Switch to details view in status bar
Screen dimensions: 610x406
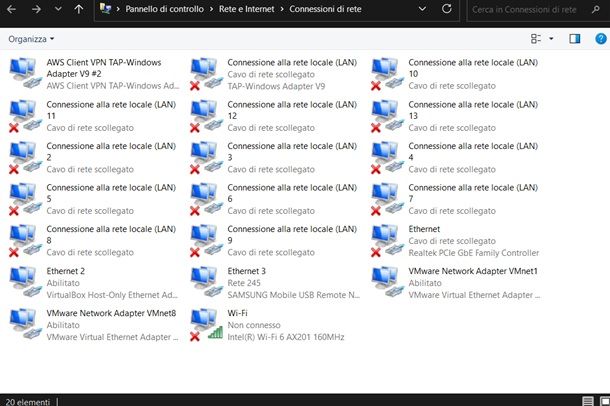coord(588,401)
